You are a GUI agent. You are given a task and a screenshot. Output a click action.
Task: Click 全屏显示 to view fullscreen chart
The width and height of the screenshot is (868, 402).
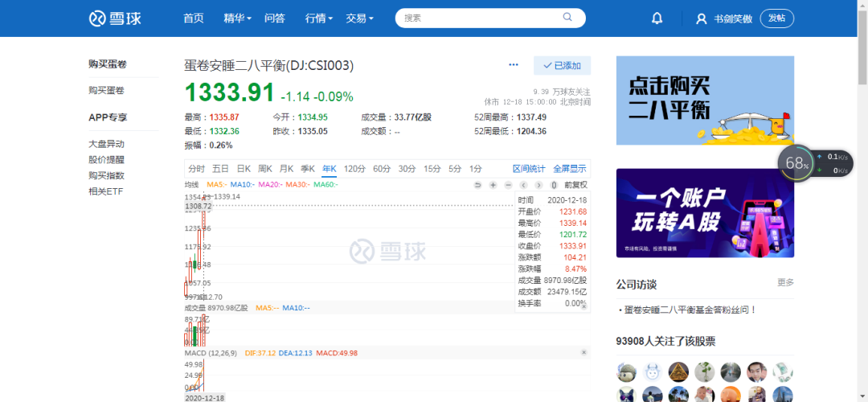(x=570, y=169)
